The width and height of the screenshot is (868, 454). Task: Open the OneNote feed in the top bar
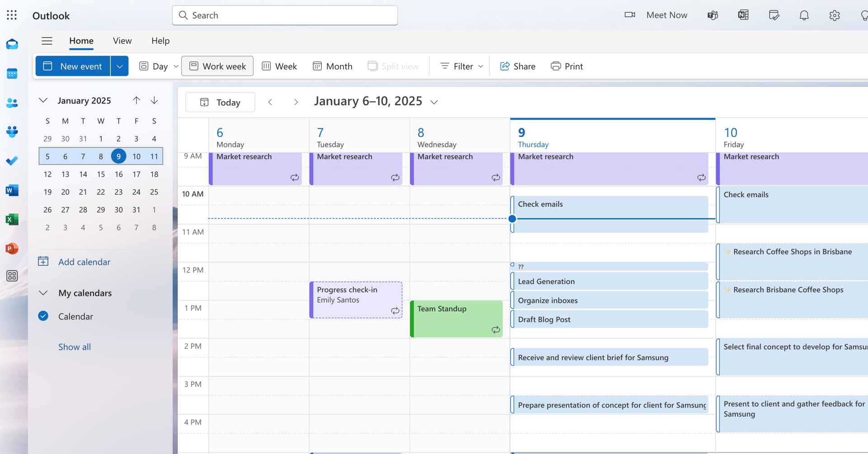[x=743, y=15]
